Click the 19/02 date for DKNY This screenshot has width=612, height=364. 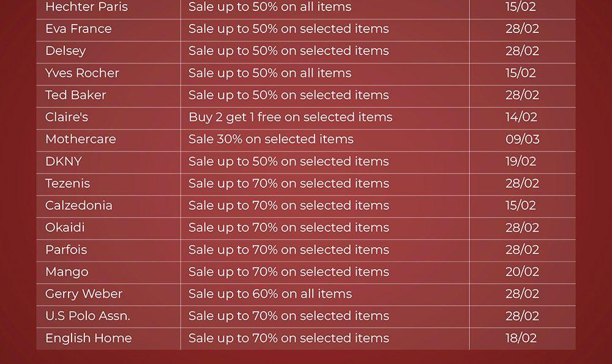[520, 161]
